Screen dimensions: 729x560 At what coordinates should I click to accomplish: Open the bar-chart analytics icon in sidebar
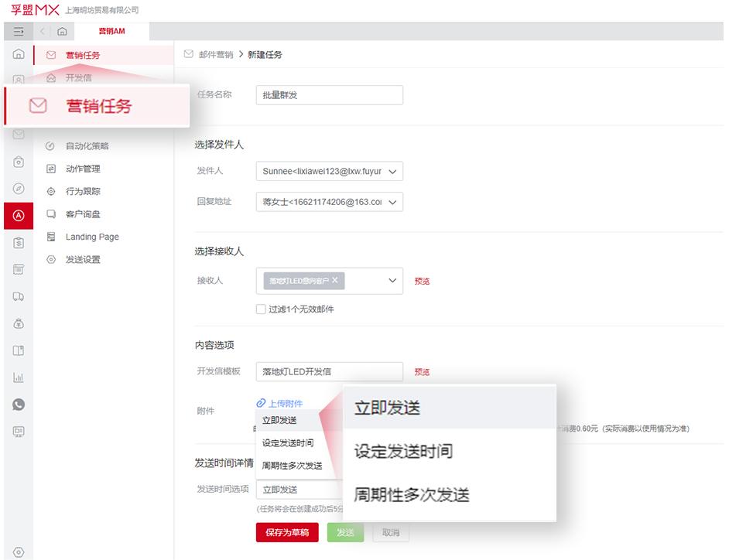19,377
